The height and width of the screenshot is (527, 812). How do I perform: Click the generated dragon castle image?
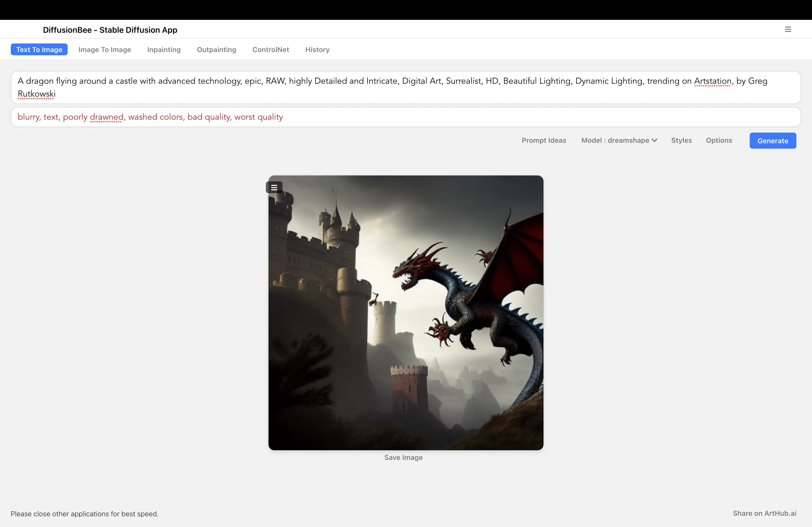click(406, 313)
